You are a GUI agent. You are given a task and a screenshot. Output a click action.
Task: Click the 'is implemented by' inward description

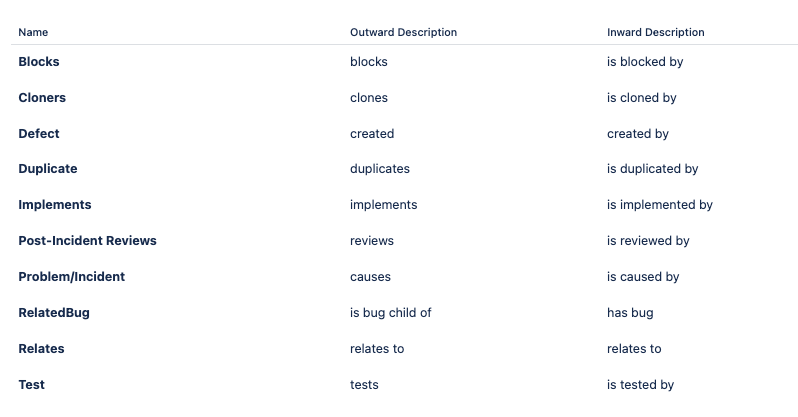tap(660, 205)
